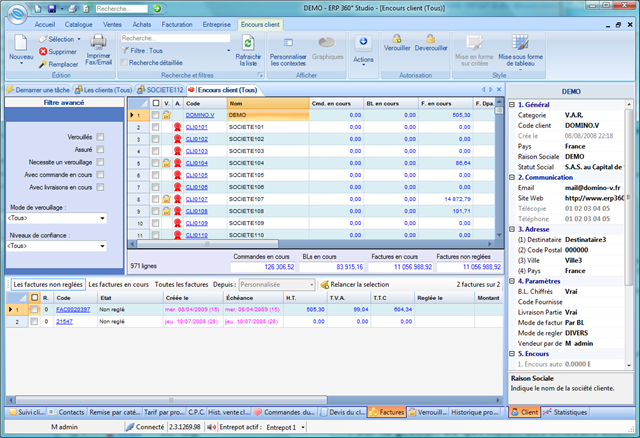The height and width of the screenshot is (438, 640).
Task: Check the Recherche détaillée box
Action: click(124, 62)
